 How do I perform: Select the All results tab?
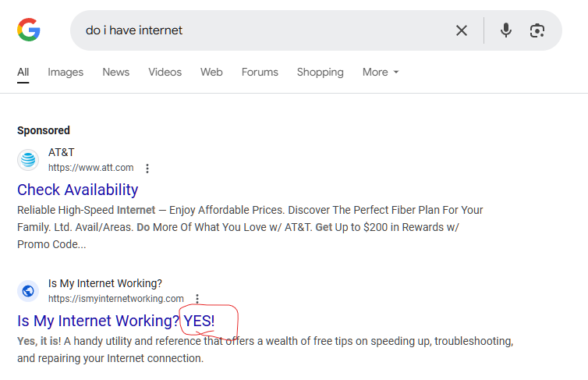pos(23,72)
